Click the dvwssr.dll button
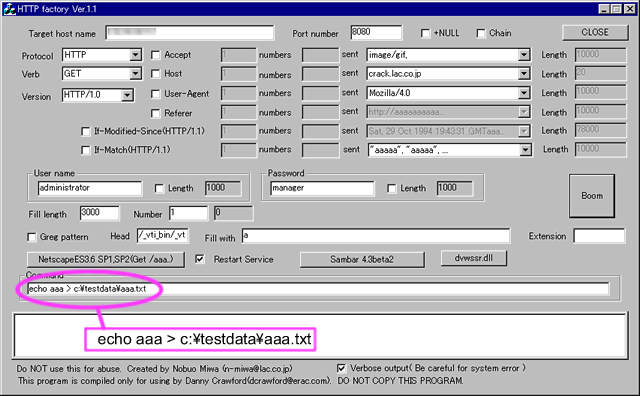 point(474,258)
